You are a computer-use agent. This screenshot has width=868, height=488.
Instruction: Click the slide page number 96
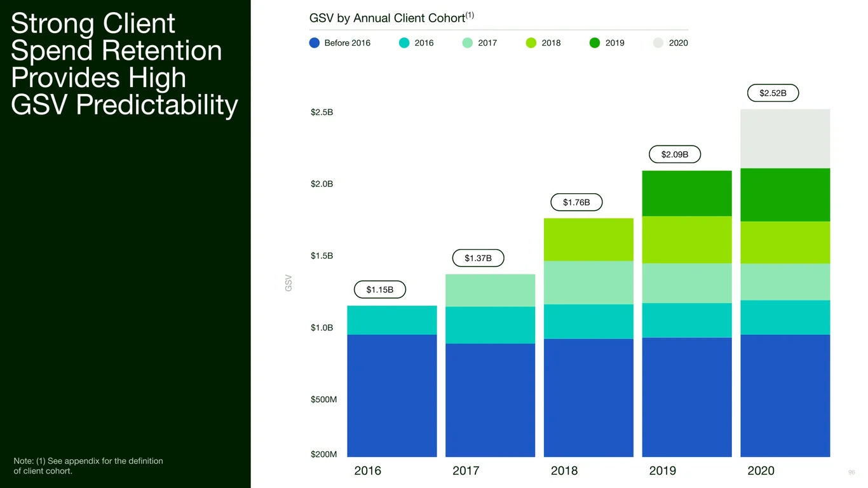tap(852, 473)
